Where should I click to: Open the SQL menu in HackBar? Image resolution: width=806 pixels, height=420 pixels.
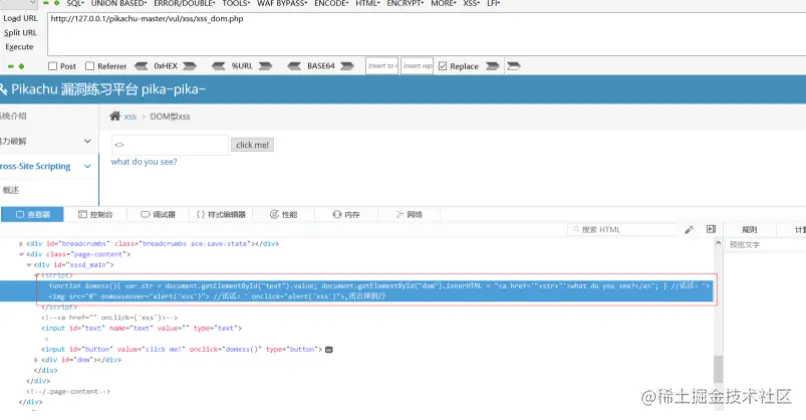75,4
